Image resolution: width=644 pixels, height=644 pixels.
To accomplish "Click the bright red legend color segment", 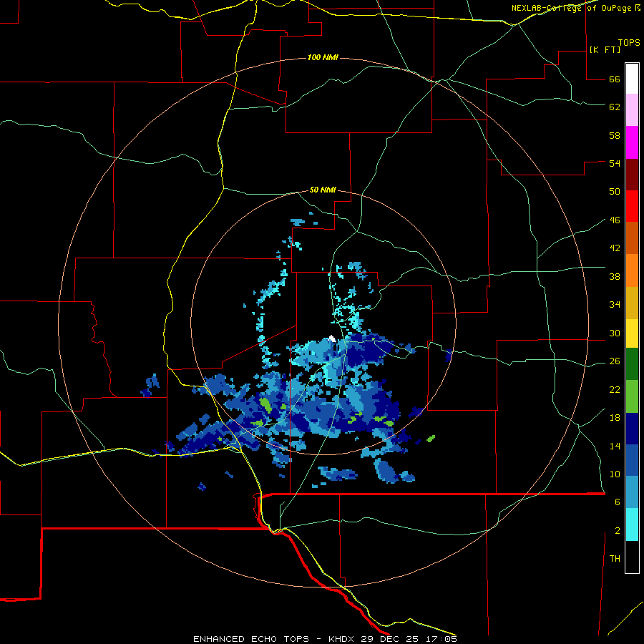I will pyautogui.click(x=632, y=206).
